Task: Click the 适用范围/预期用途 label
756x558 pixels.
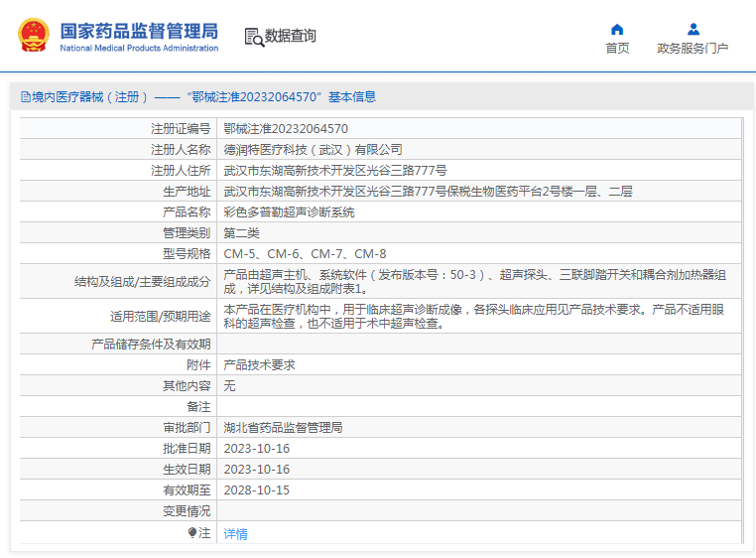Action: pos(161,317)
